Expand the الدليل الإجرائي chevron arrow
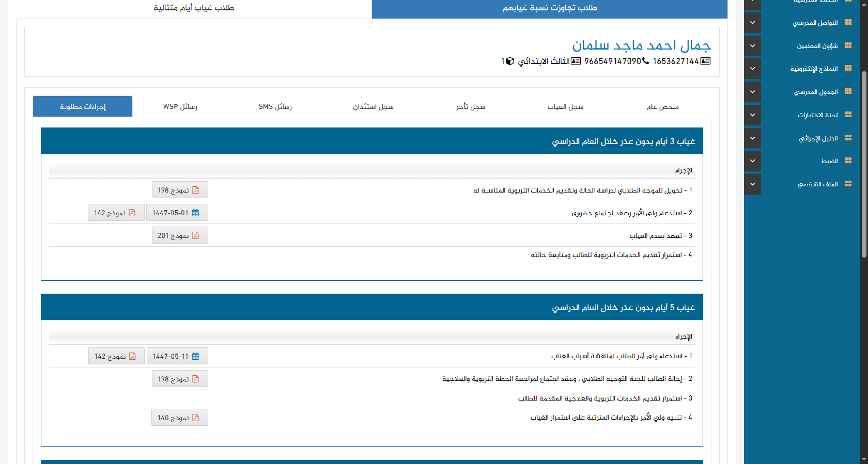This screenshot has height=464, width=868. (x=752, y=138)
